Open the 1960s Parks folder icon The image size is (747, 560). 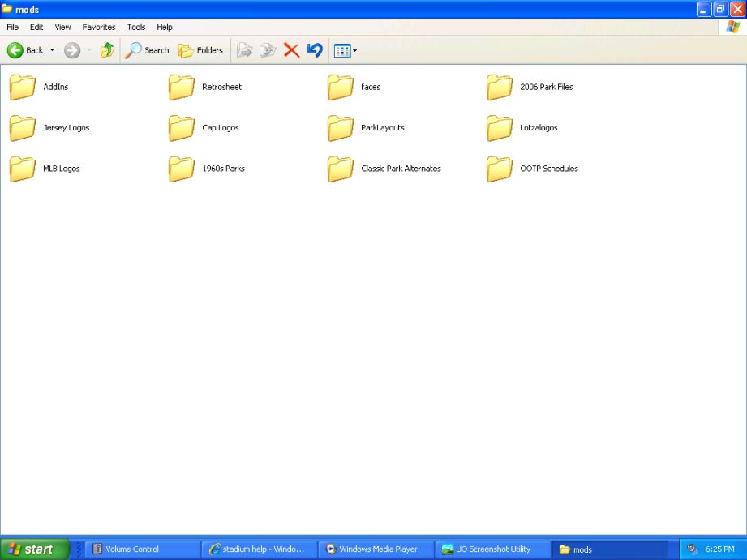tap(182, 169)
